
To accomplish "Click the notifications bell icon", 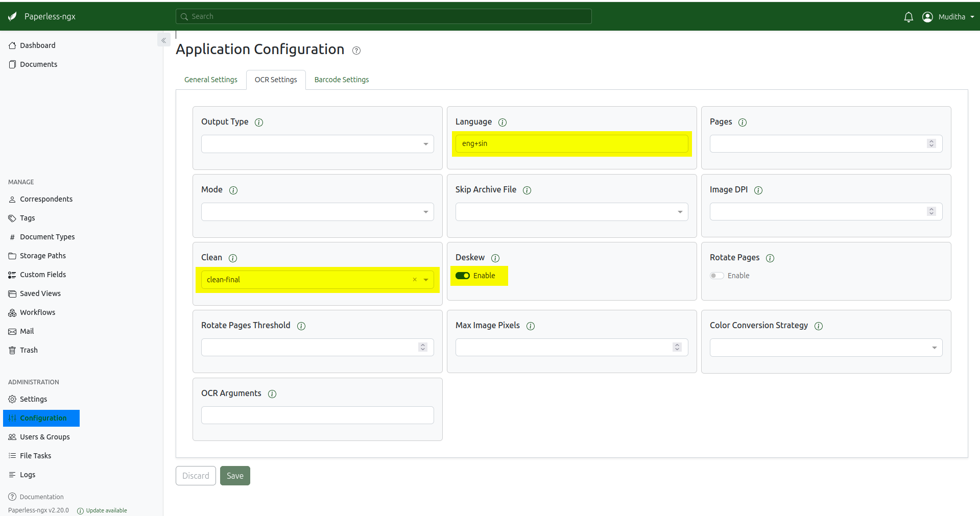I will coord(908,17).
